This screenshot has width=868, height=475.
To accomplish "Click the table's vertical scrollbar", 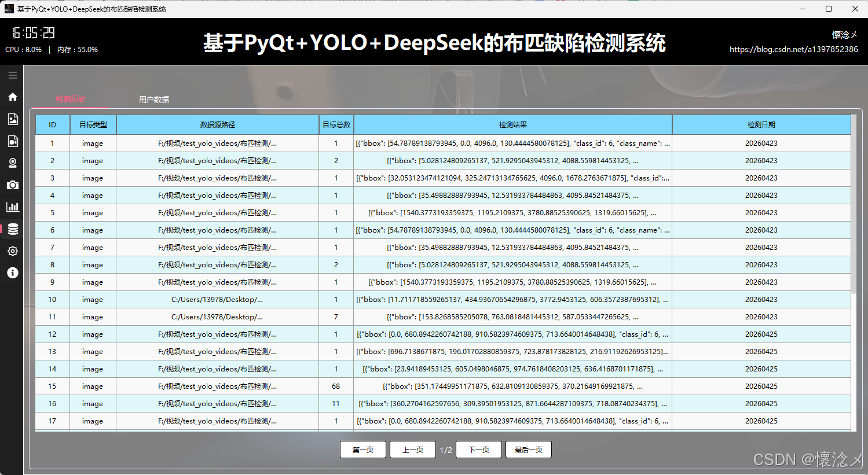I will click(854, 205).
